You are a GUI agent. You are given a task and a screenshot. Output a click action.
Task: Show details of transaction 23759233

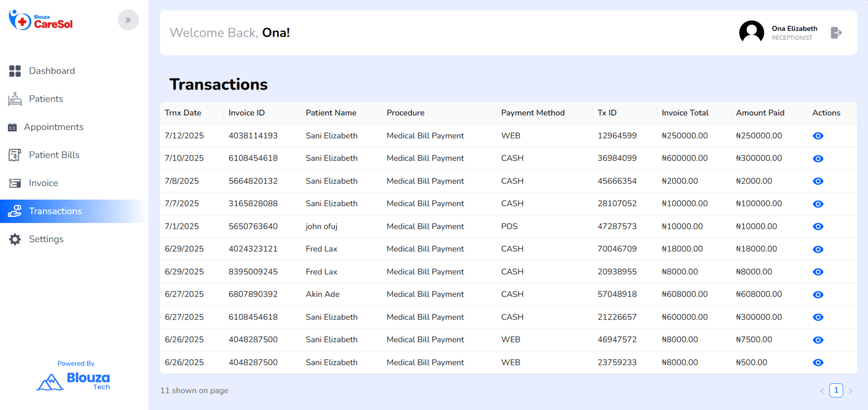pyautogui.click(x=818, y=363)
